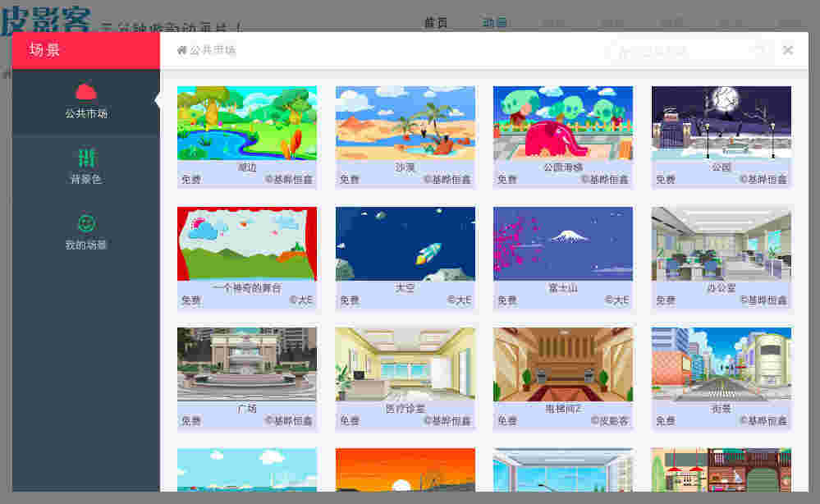
Task: Go to 首页 in the page behind the dialog
Action: 436,22
